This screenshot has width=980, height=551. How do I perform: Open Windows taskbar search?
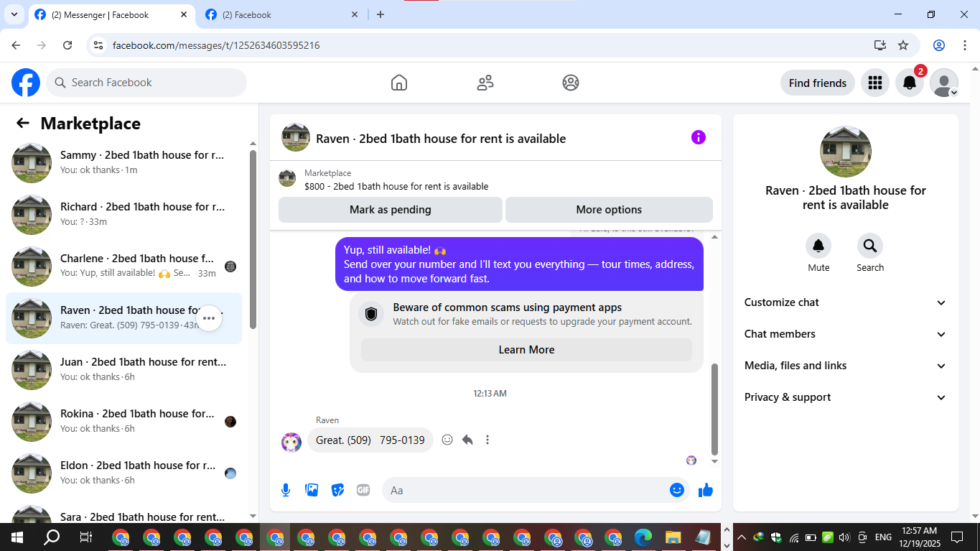pos(52,537)
